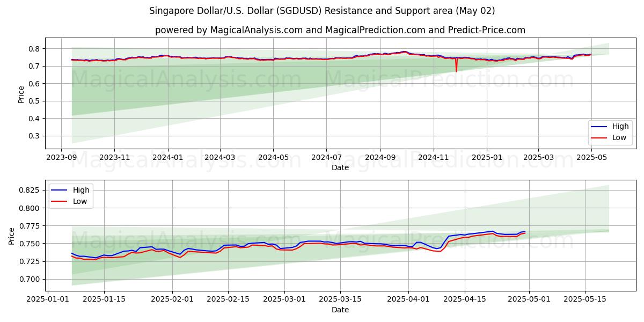Viewport: 644px width, 322px height.
Task: Click the 0.3 price tick on top chart
Action: pos(35,136)
